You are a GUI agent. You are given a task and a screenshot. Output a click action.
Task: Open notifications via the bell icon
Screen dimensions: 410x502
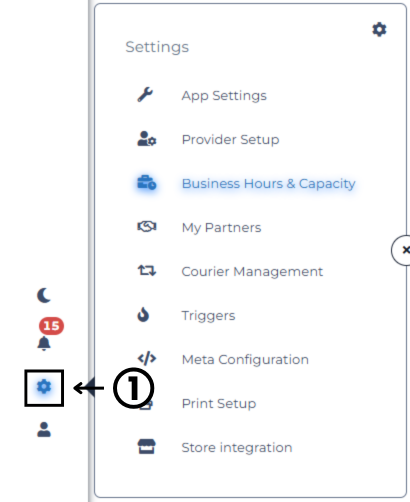point(44,343)
